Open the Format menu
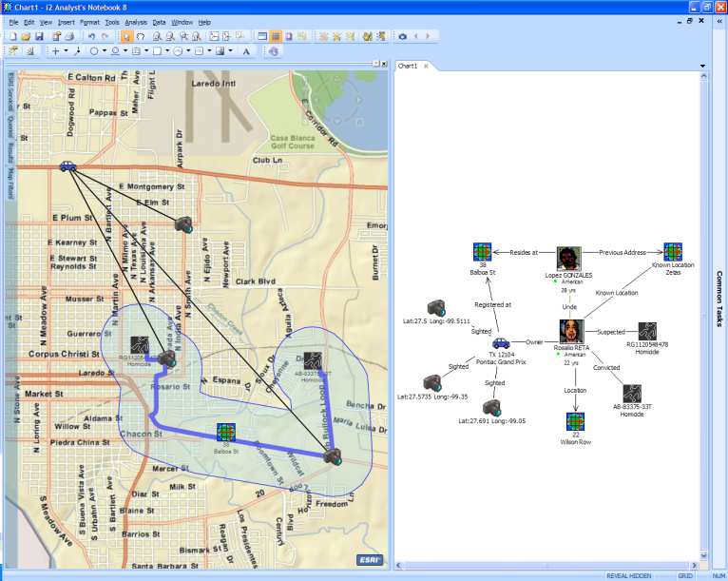The image size is (728, 581). click(89, 22)
